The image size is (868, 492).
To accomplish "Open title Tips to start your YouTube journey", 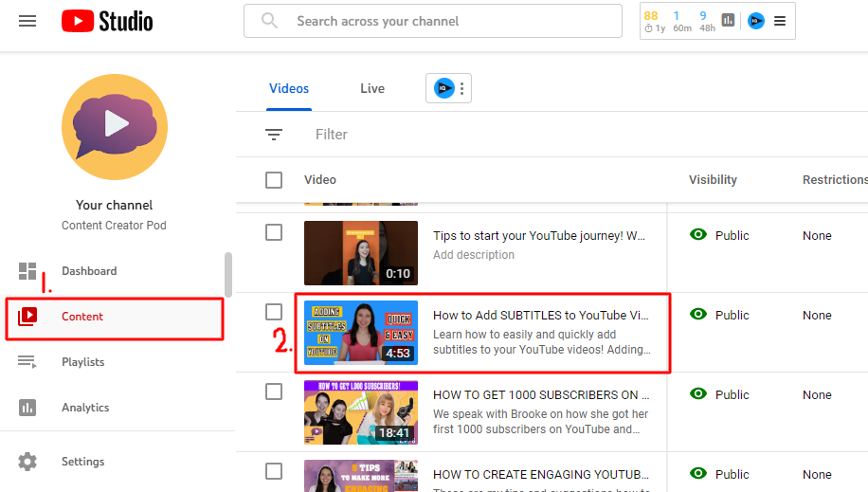I will (x=538, y=235).
